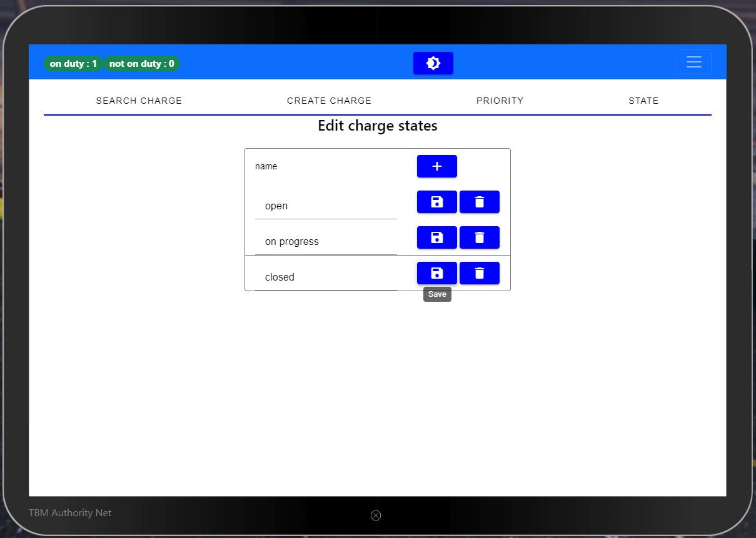Open the State tab

(643, 101)
